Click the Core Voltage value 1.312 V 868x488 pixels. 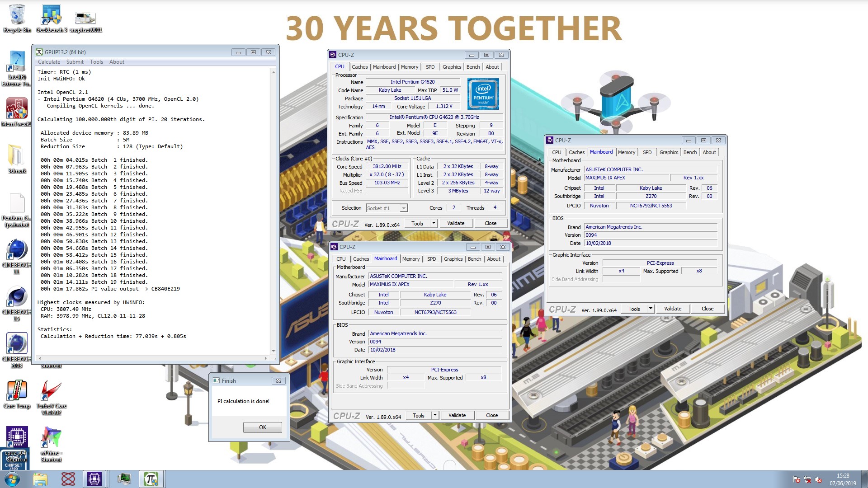[x=444, y=106]
